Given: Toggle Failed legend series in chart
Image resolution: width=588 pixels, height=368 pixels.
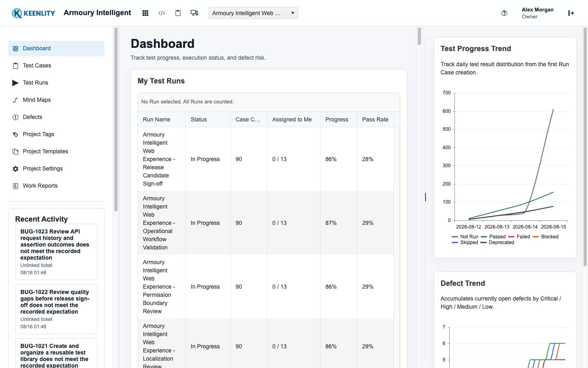Looking at the screenshot, I should pos(519,237).
